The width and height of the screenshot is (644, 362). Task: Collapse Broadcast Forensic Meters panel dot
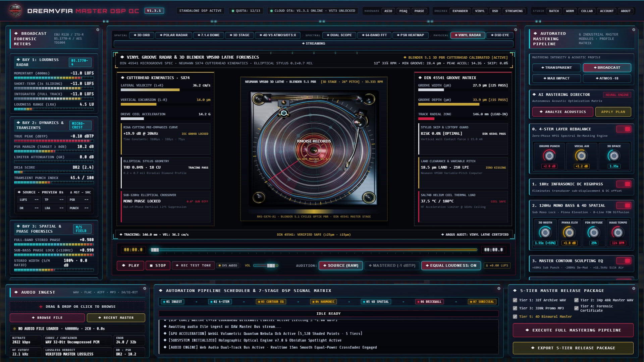(x=98, y=30)
